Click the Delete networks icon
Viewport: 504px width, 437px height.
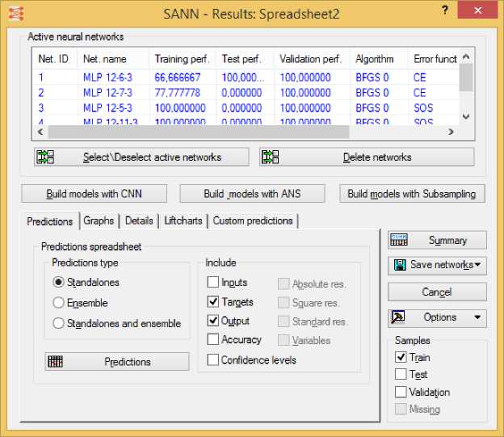pyautogui.click(x=270, y=157)
